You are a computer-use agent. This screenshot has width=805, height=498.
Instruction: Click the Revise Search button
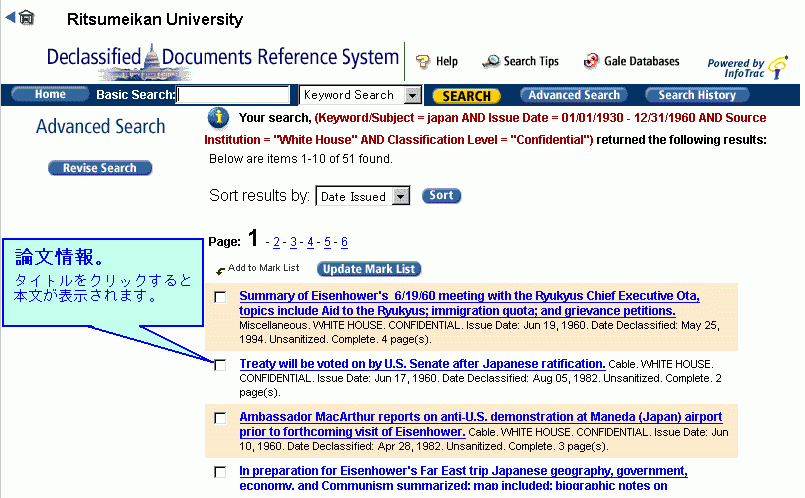(x=99, y=168)
